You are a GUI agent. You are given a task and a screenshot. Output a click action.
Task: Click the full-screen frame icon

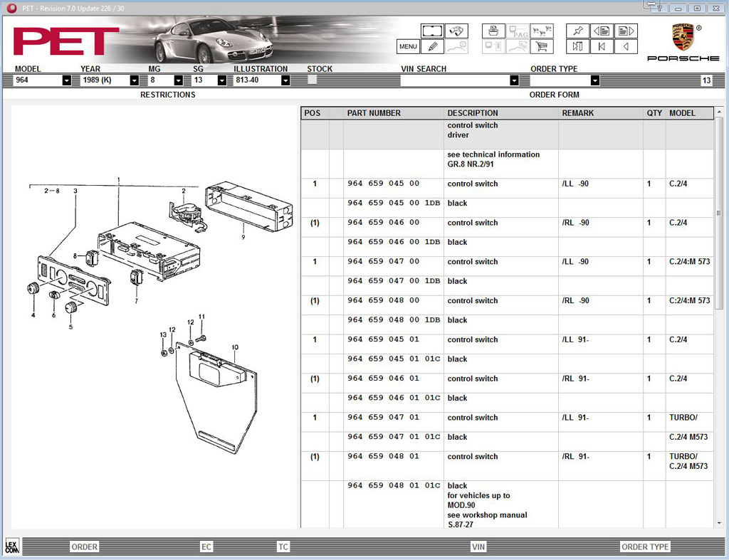point(432,31)
